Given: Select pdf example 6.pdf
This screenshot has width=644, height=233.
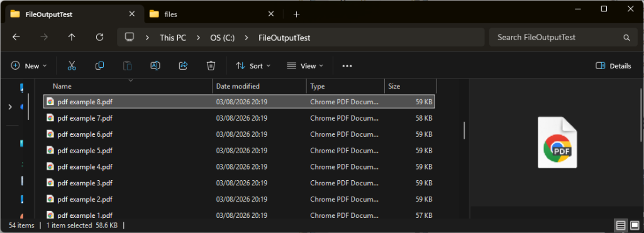Looking at the screenshot, I should pyautogui.click(x=239, y=134).
